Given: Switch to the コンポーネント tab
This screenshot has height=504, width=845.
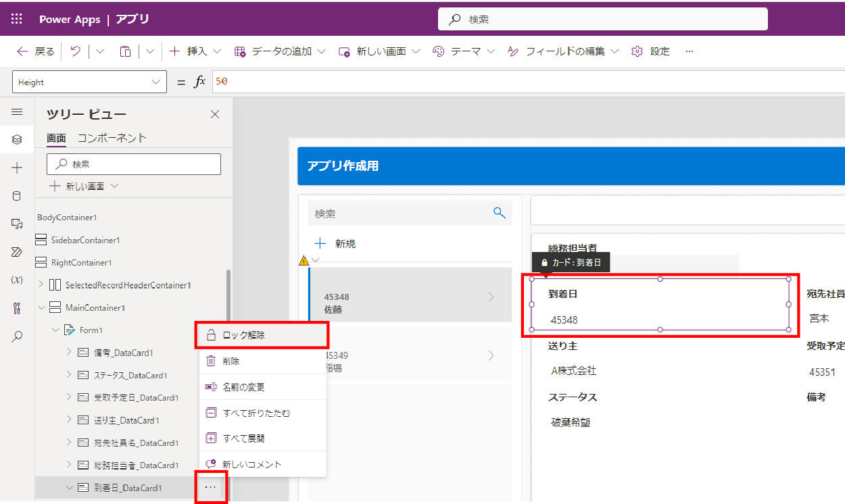Looking at the screenshot, I should (x=112, y=138).
